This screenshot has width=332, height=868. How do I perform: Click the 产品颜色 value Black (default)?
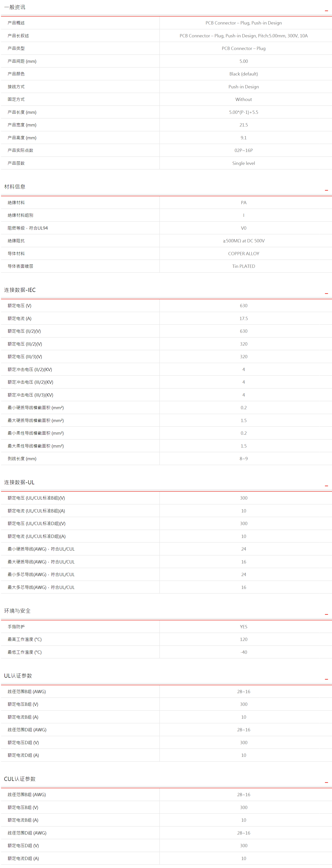(243, 74)
